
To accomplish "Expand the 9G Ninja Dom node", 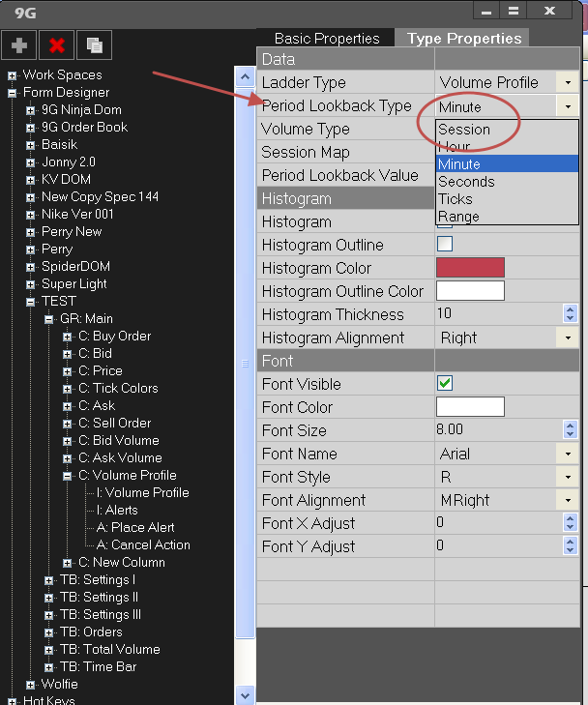I will click(x=30, y=110).
